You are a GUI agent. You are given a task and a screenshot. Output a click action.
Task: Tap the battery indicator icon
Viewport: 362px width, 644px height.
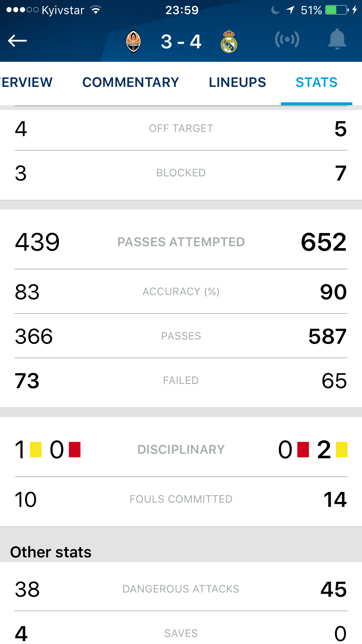point(337,10)
